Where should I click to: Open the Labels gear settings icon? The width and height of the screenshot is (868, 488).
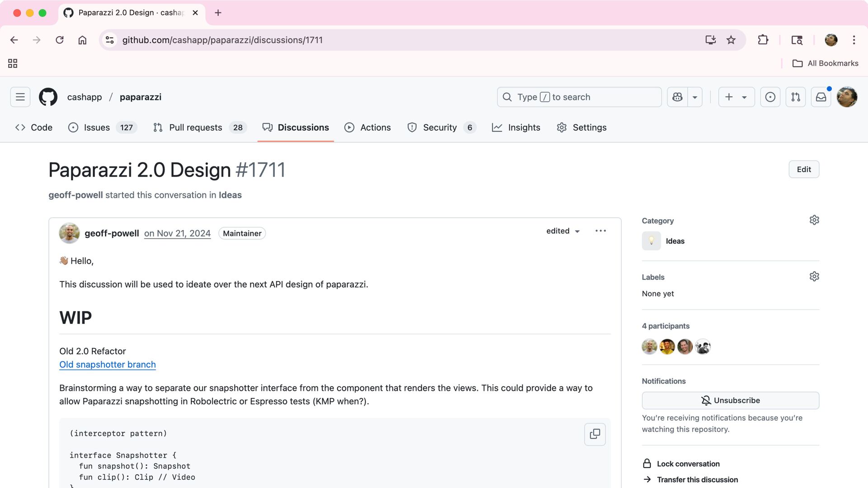pos(814,277)
